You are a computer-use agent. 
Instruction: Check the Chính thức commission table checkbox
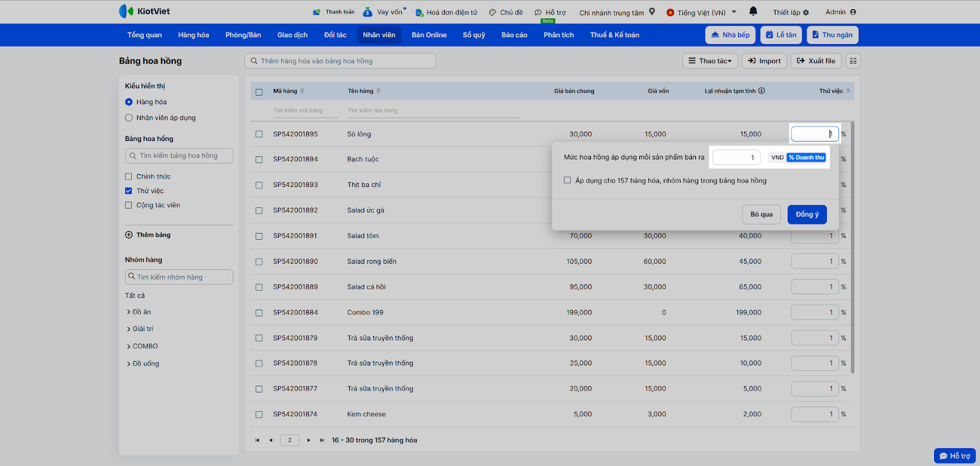click(129, 177)
